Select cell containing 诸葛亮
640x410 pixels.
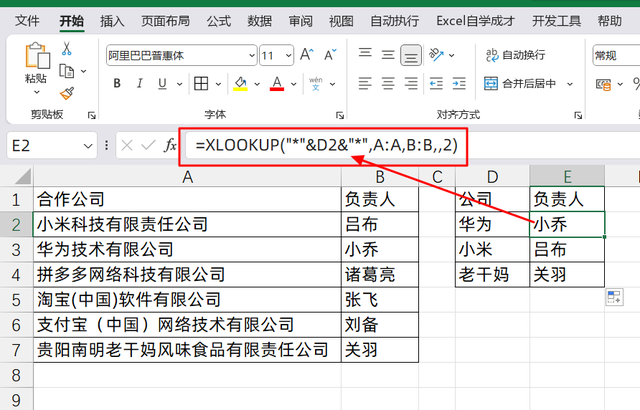[380, 275]
